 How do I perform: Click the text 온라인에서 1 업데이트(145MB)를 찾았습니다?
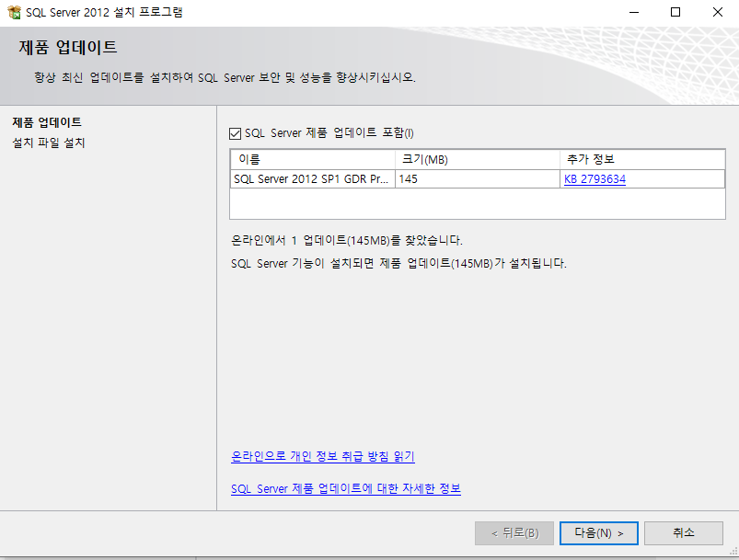click(x=347, y=241)
